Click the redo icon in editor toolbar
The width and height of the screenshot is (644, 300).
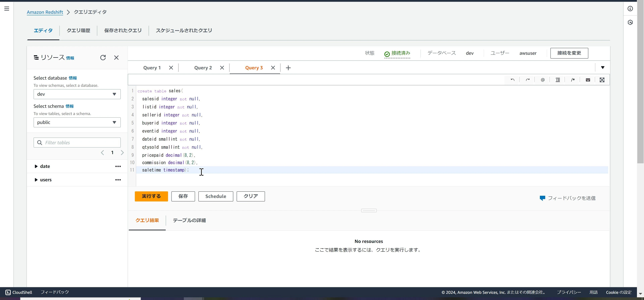(527, 80)
